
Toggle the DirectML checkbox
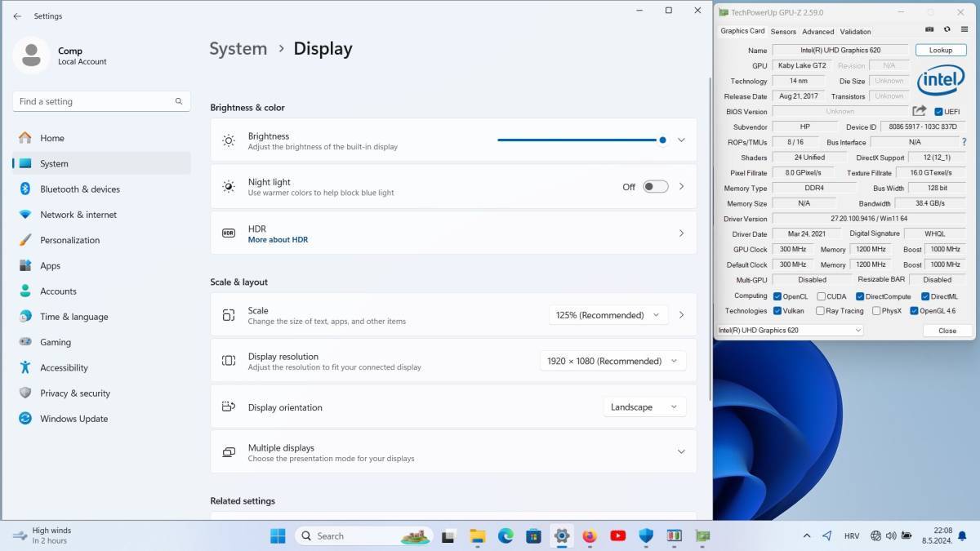[925, 296]
